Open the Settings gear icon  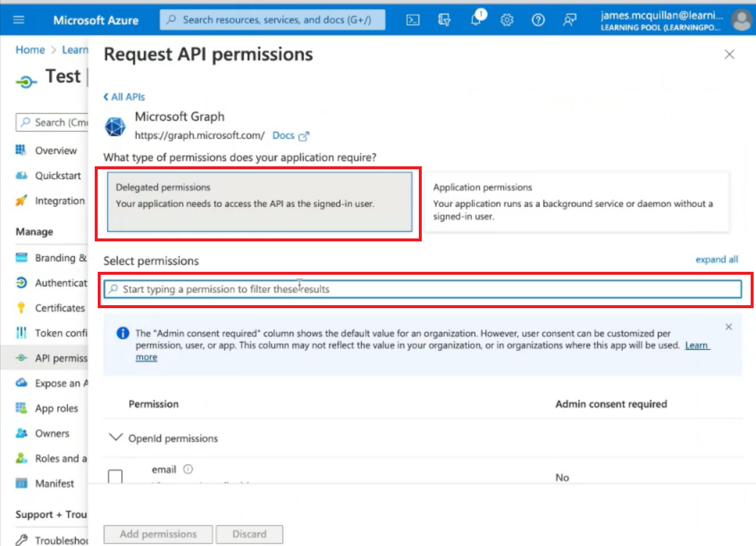(507, 20)
